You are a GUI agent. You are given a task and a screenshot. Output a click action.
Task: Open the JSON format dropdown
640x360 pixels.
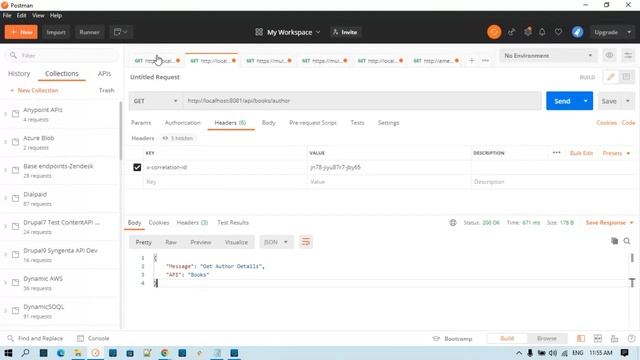click(x=276, y=242)
